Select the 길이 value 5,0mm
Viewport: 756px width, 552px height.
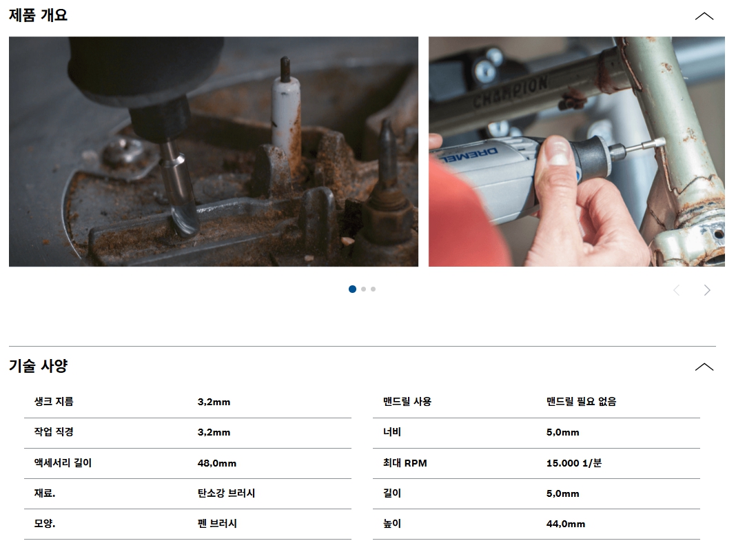pyautogui.click(x=562, y=493)
